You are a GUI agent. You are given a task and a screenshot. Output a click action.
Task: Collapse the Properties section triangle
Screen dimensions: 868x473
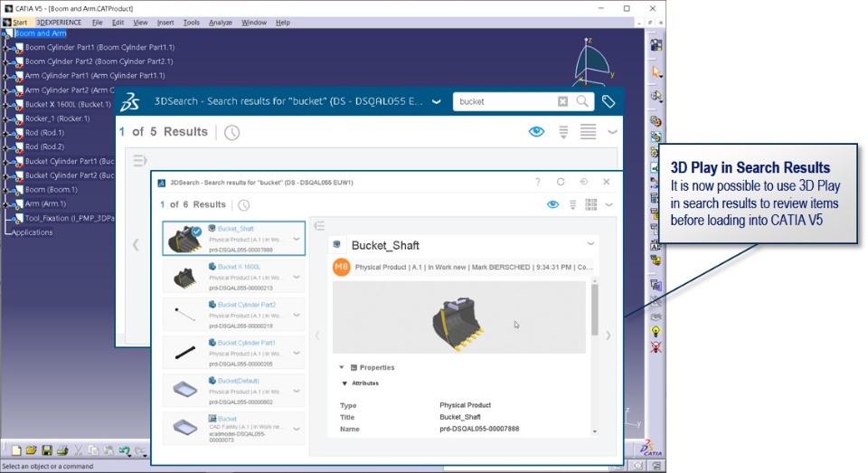pos(342,367)
